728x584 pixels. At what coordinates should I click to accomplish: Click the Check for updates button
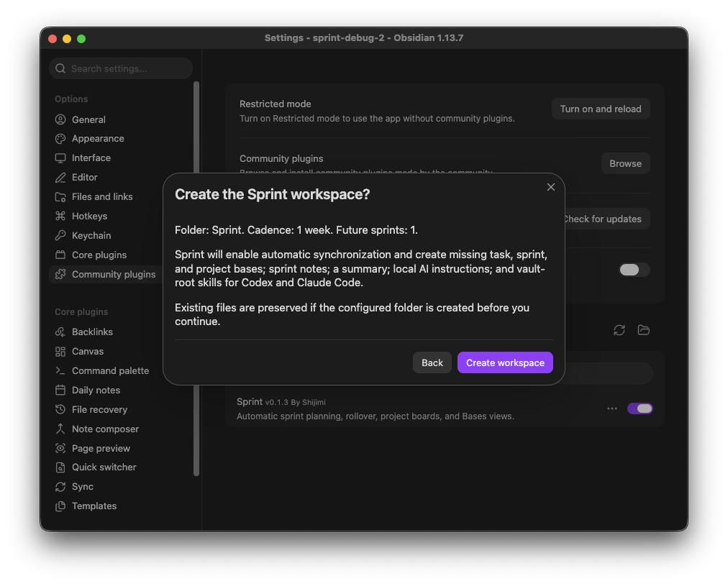pos(606,219)
